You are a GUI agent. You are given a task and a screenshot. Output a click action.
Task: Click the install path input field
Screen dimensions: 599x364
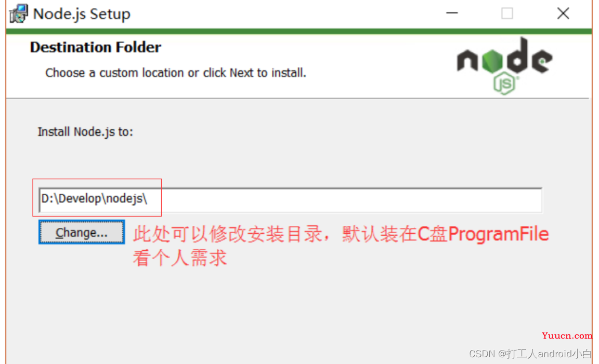coord(290,200)
